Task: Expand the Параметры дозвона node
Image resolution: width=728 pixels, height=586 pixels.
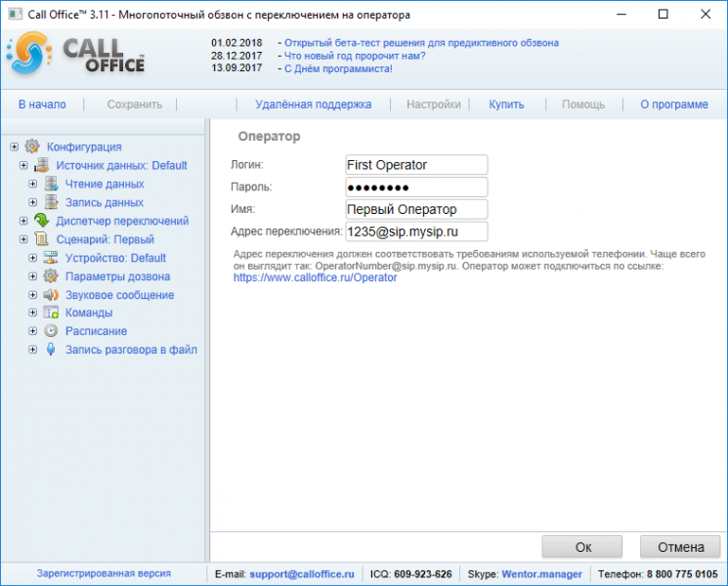Action: [33, 276]
